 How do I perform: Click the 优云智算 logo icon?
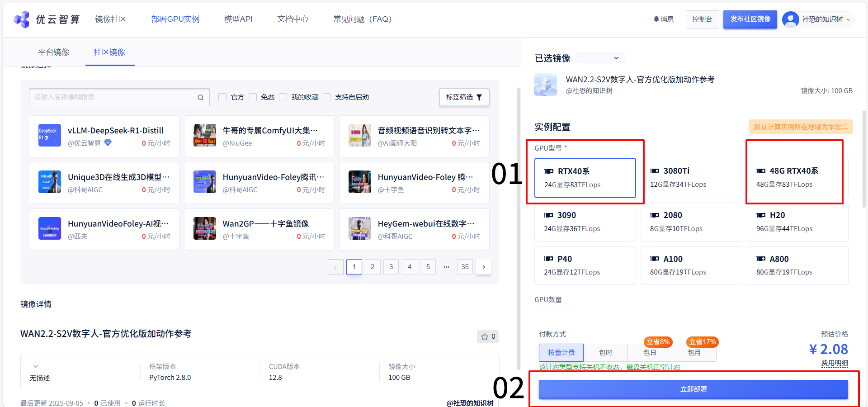click(x=22, y=19)
